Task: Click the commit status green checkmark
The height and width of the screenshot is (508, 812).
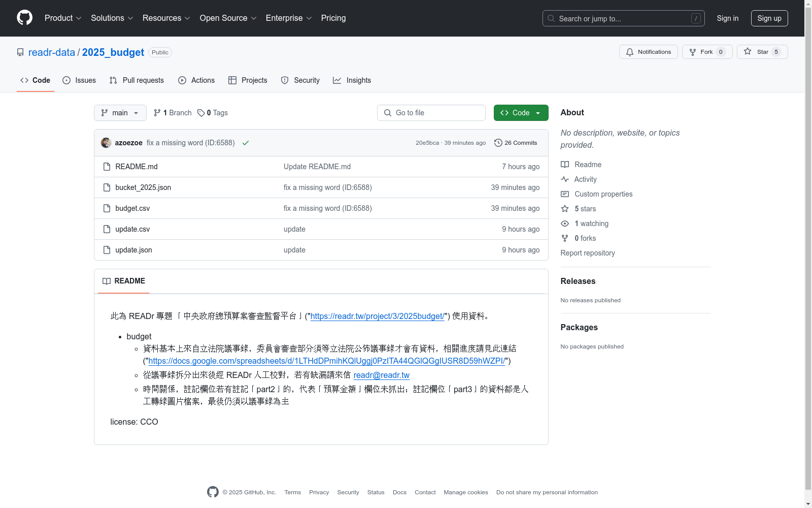Action: pyautogui.click(x=246, y=143)
